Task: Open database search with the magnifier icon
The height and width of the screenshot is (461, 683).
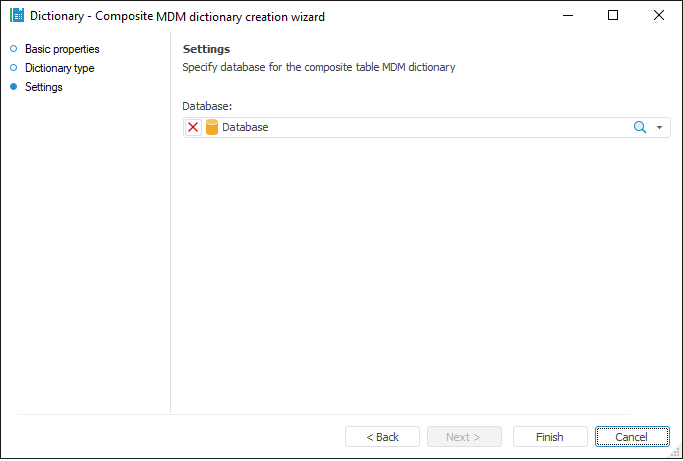Action: 640,128
